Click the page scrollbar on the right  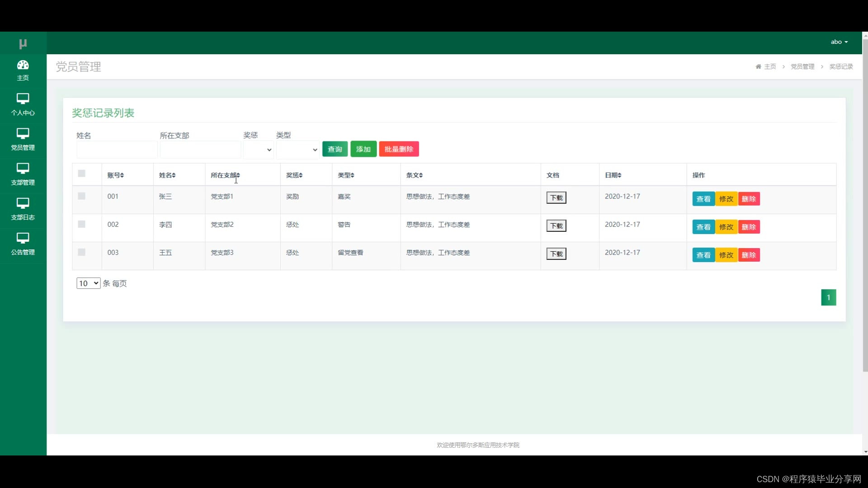tap(865, 203)
